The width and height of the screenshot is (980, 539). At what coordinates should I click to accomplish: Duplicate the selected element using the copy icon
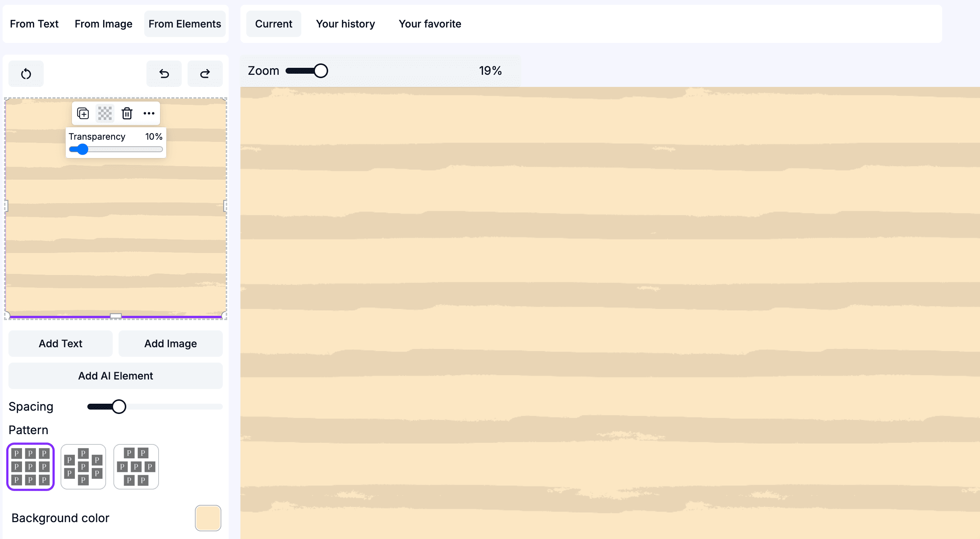click(x=83, y=113)
